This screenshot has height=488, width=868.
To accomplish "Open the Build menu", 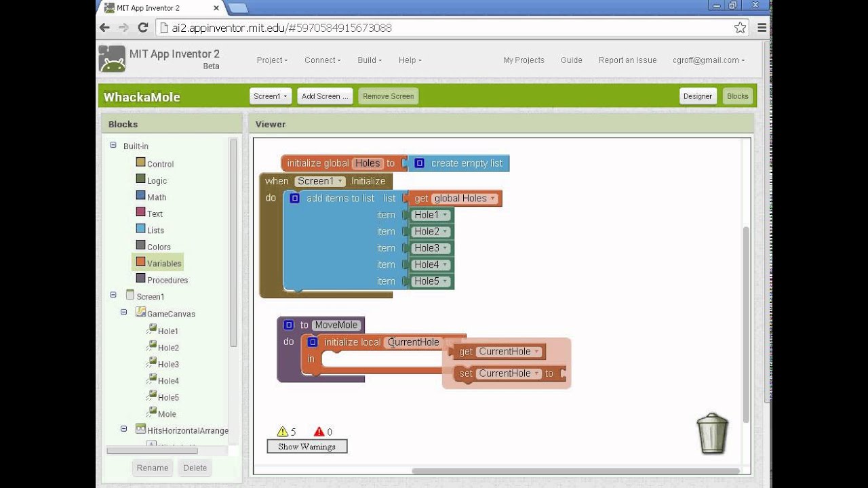I will (370, 60).
